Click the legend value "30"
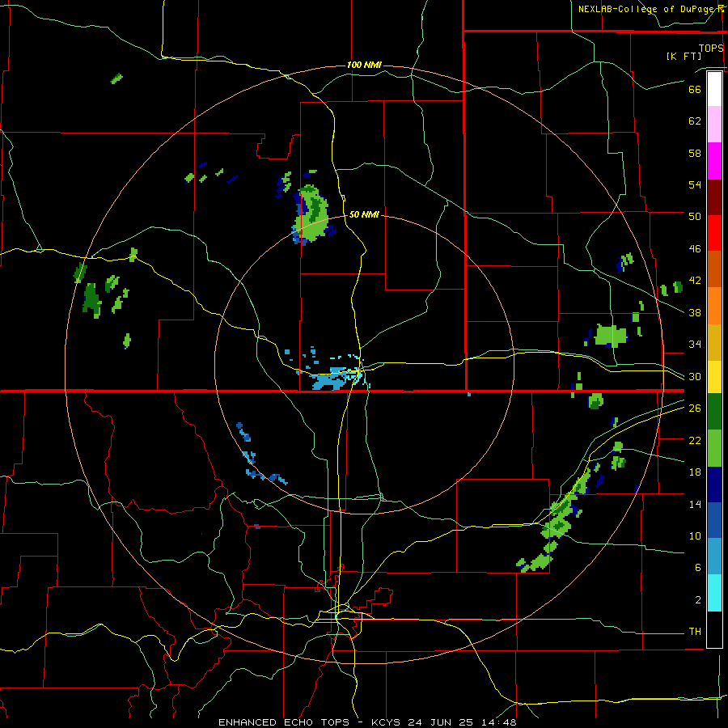The width and height of the screenshot is (728, 728). (695, 376)
